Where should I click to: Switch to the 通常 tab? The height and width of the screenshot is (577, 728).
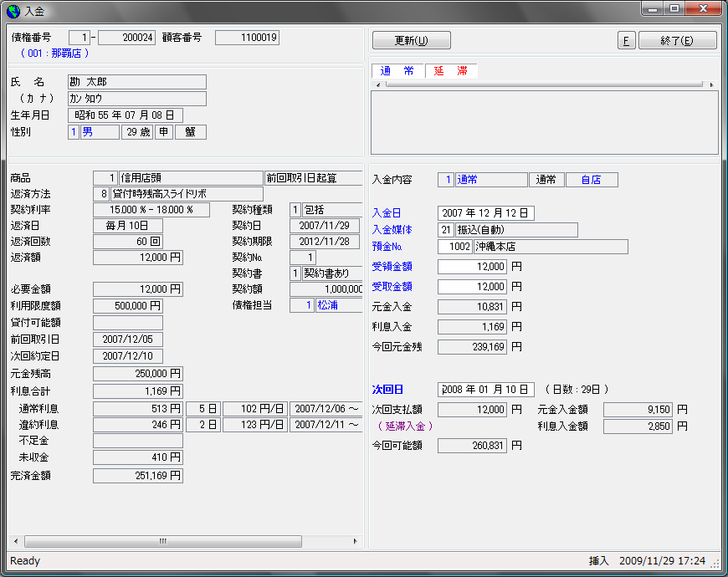397,71
